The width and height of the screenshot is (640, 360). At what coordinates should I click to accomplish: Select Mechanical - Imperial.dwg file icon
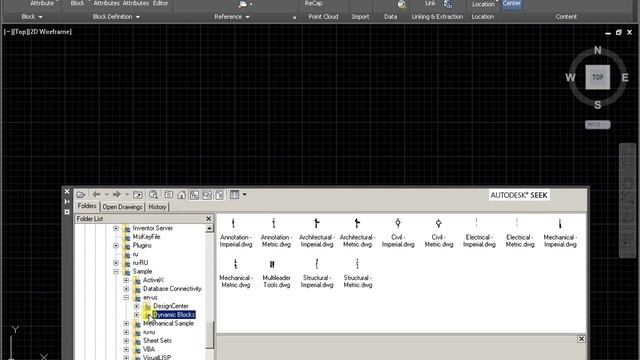(560, 223)
